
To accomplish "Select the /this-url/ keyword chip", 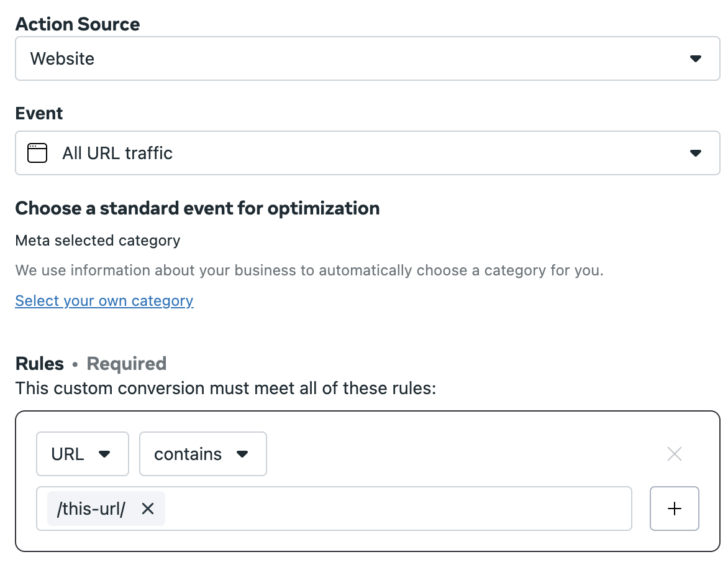I will [91, 509].
